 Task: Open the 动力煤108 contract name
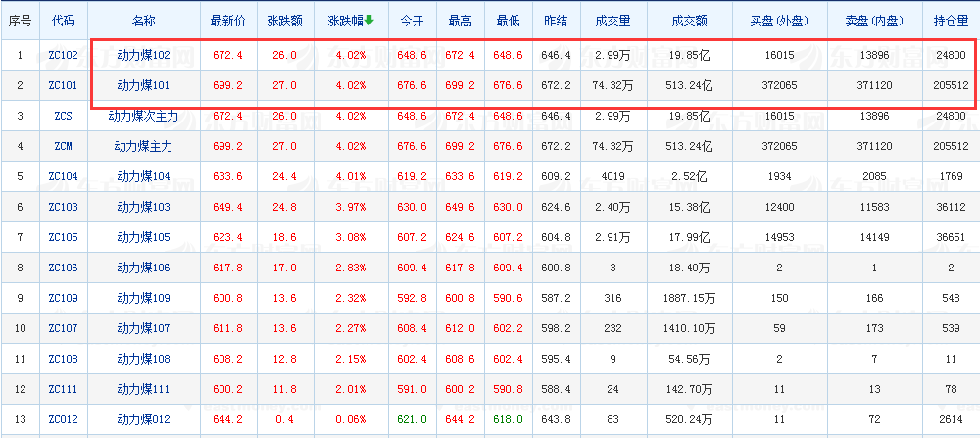(x=144, y=360)
